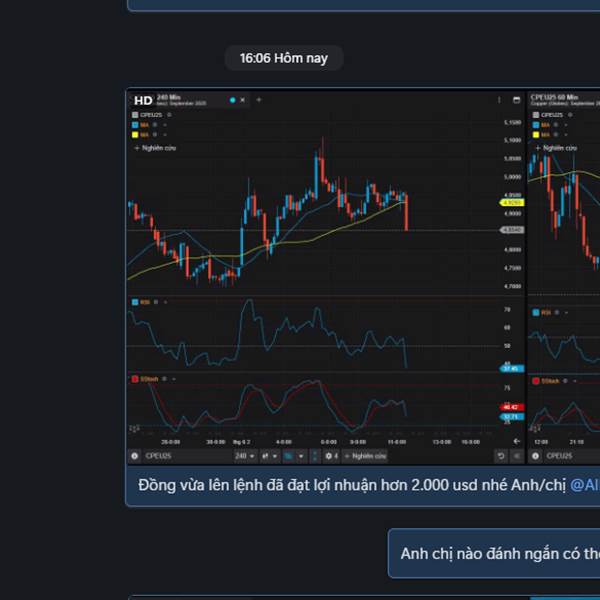Click the left arrow at the time axis end

pos(516,441)
